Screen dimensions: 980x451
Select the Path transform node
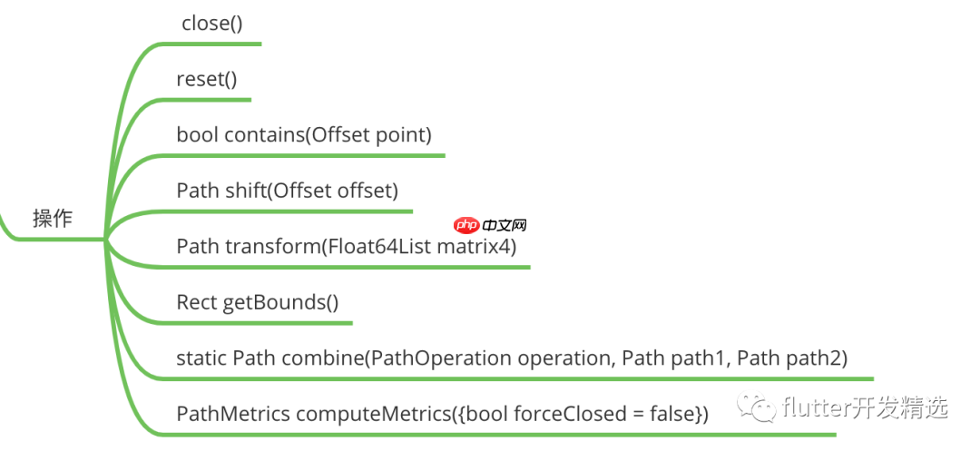346,246
